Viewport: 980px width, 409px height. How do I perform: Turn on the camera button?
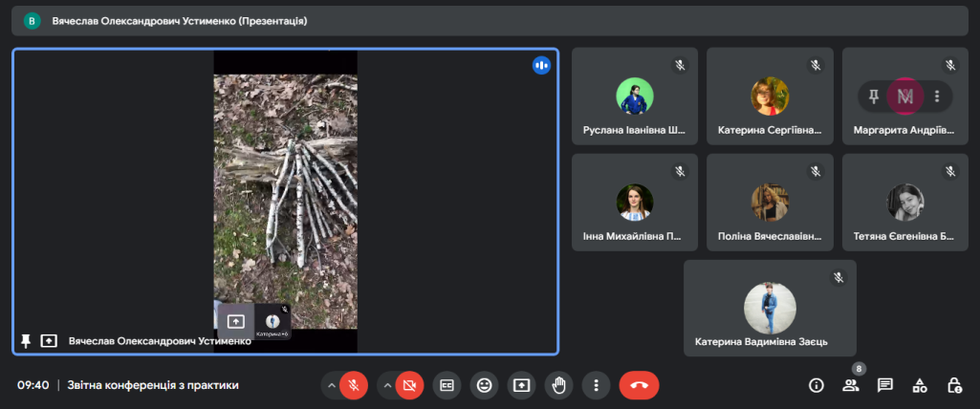coord(410,385)
